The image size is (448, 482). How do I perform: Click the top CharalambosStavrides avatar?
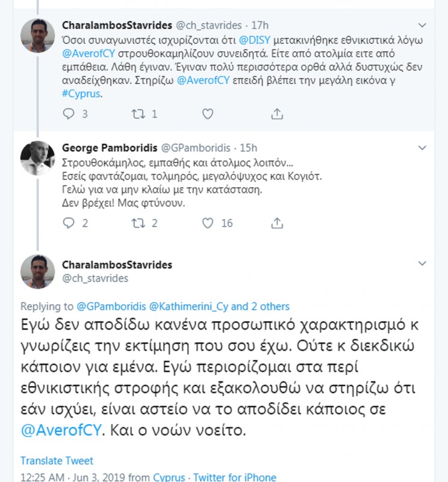37,36
